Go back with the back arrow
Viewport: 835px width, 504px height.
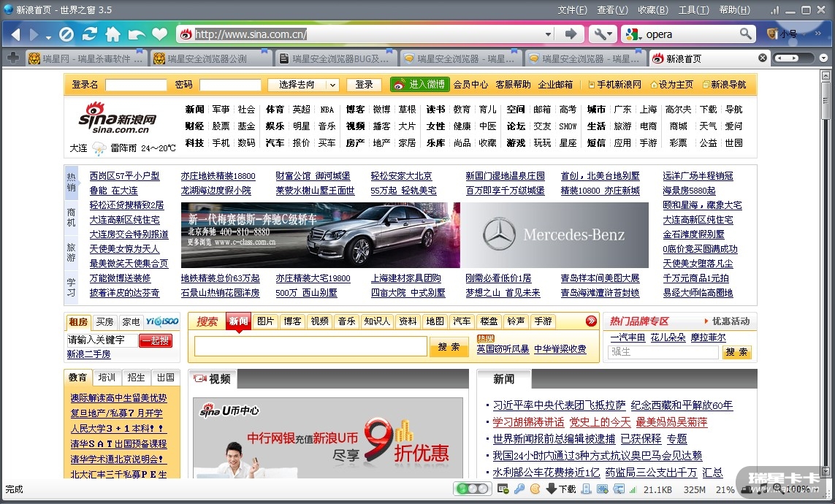click(15, 34)
